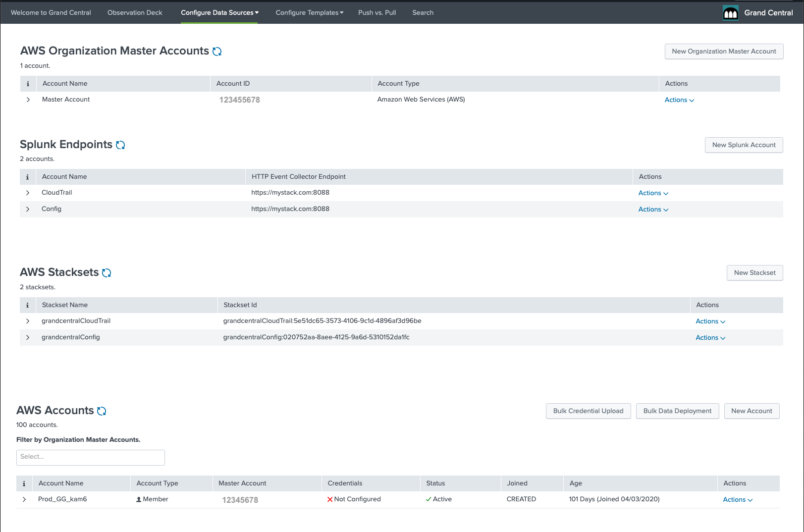The image size is (804, 532).
Task: Click the New Stackset button
Action: pyautogui.click(x=754, y=273)
